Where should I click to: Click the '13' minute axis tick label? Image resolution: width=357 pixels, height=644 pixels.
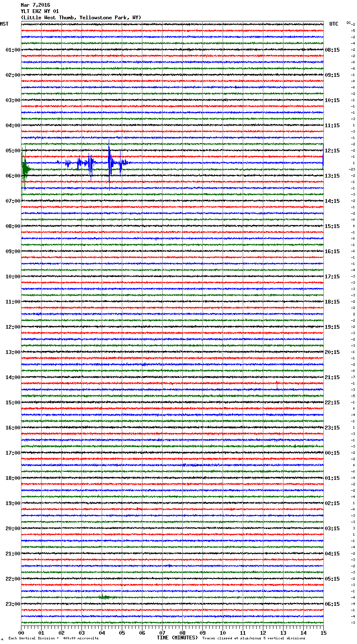[283, 633]
